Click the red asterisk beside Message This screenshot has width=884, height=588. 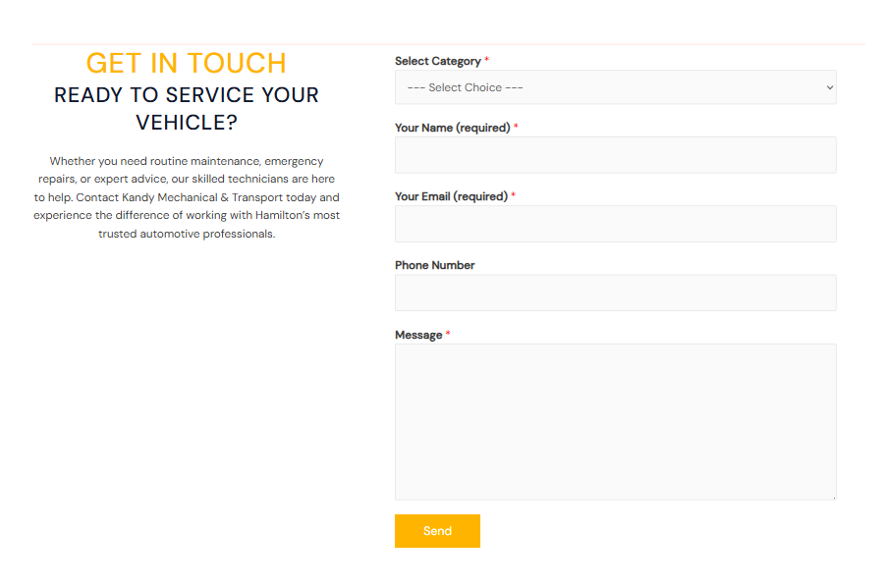[448, 334]
